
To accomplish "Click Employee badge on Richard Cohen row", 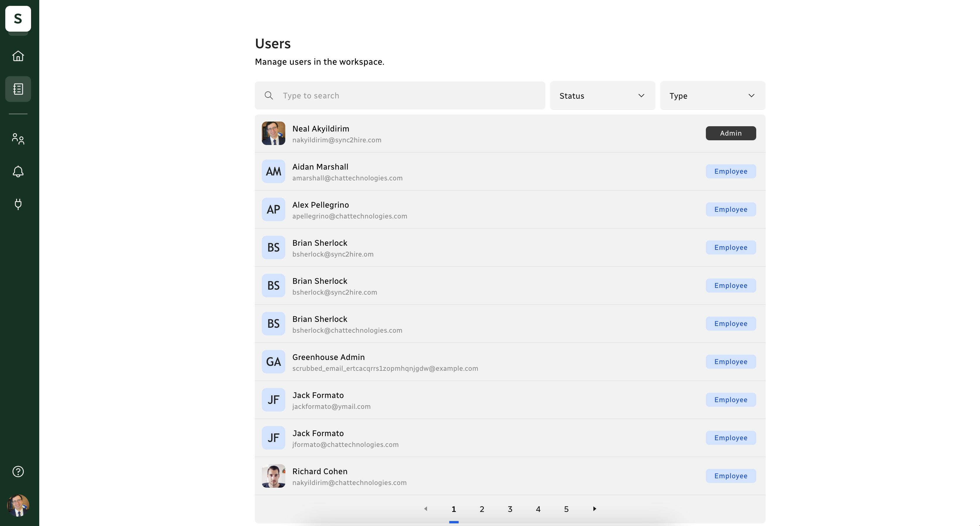I will pyautogui.click(x=731, y=476).
